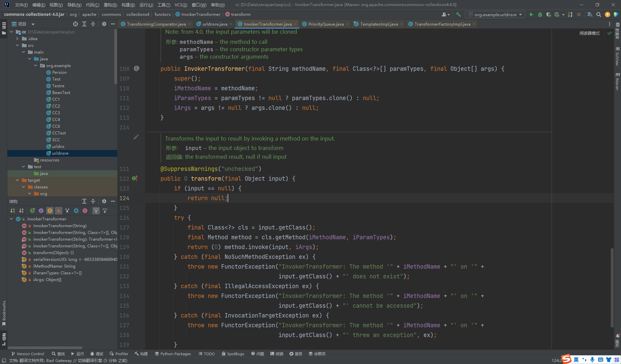Viewport: 621px width, 364px height.
Task: Click the orange update arrow icon
Action: pyautogui.click(x=607, y=14)
